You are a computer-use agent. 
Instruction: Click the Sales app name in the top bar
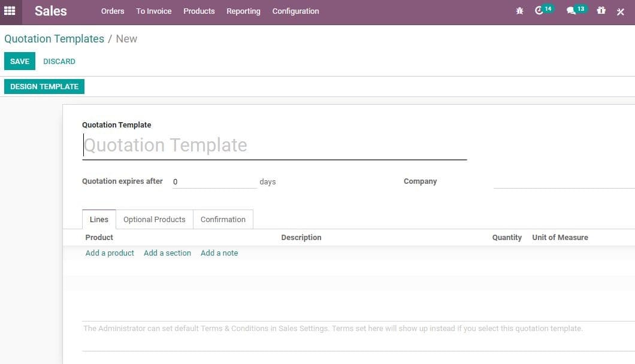pos(50,10)
